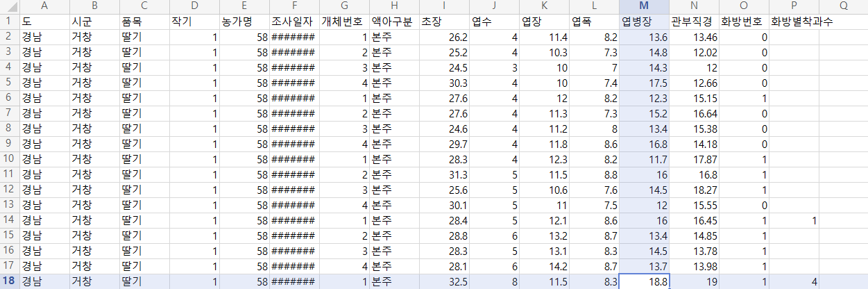
Task: Select column I header
Action: coord(444,6)
